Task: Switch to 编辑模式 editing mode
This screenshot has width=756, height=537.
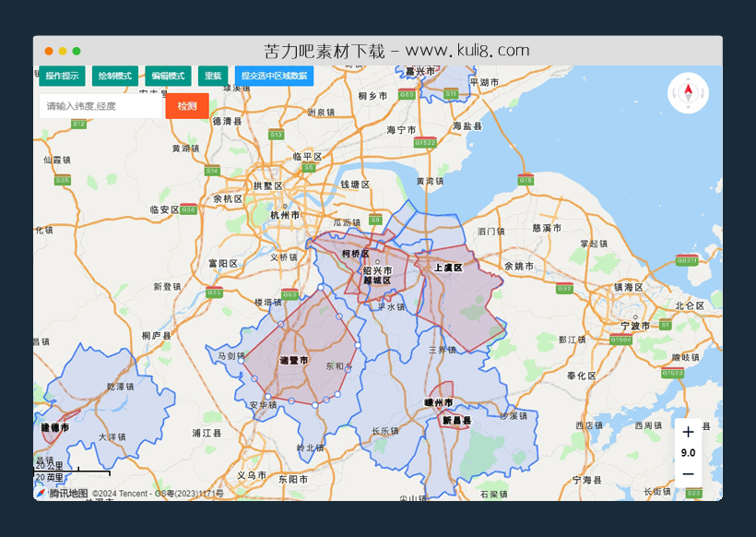Action: pos(168,76)
